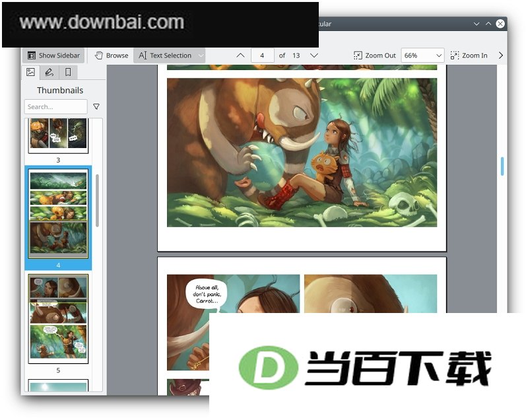Screen dimensions: 528x420
Task: Expand the toolbar overflow chevron
Action: pos(501,55)
